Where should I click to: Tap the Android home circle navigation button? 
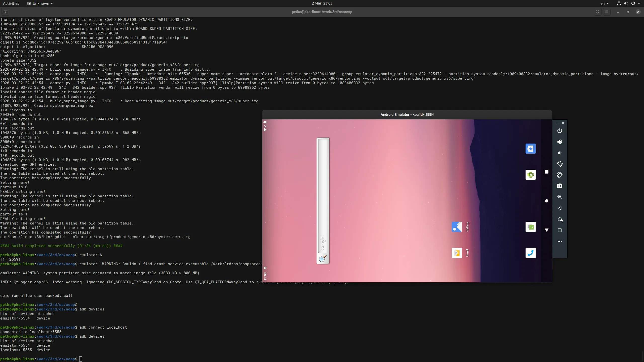pos(546,201)
